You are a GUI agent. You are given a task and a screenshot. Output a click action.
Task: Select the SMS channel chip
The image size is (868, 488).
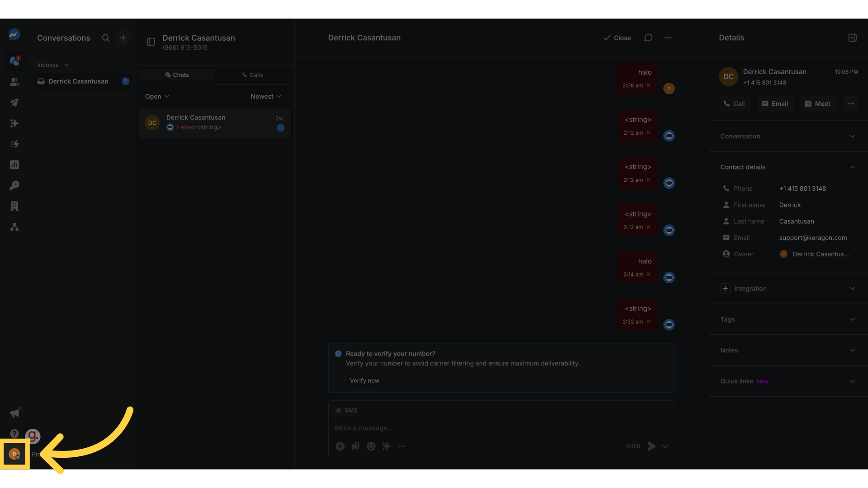(346, 411)
